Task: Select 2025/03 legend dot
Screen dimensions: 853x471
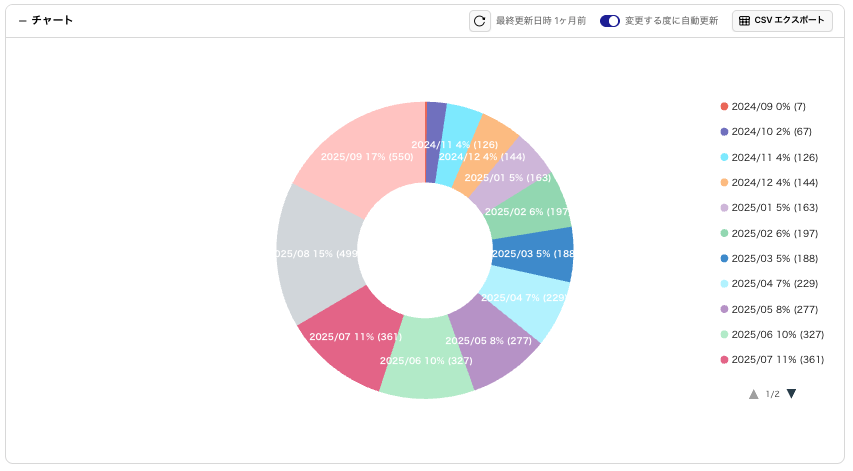Action: pyautogui.click(x=725, y=259)
